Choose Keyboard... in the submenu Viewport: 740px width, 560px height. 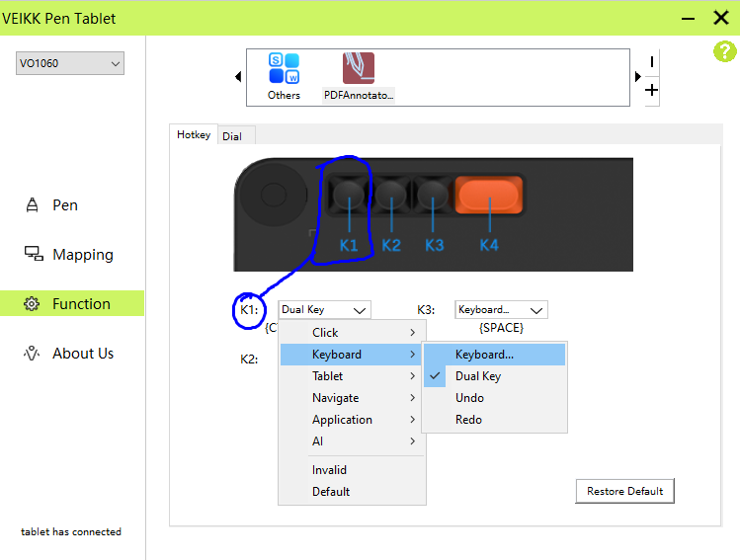(x=494, y=355)
